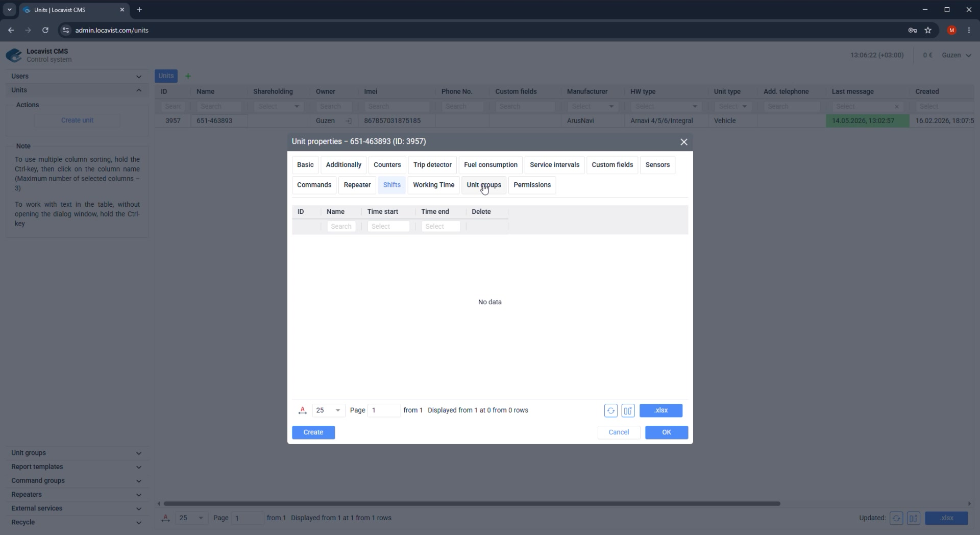Image resolution: width=980 pixels, height=535 pixels.
Task: Switch to Permissions tab
Action: click(532, 185)
